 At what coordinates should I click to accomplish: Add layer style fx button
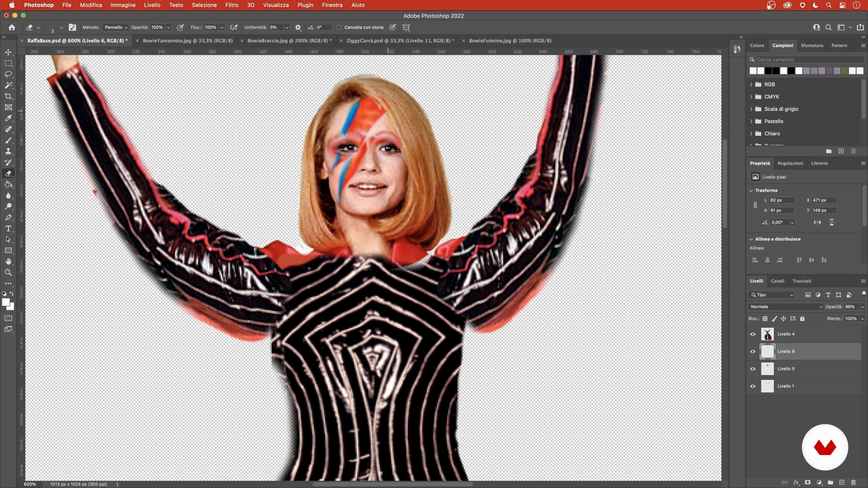click(x=796, y=482)
